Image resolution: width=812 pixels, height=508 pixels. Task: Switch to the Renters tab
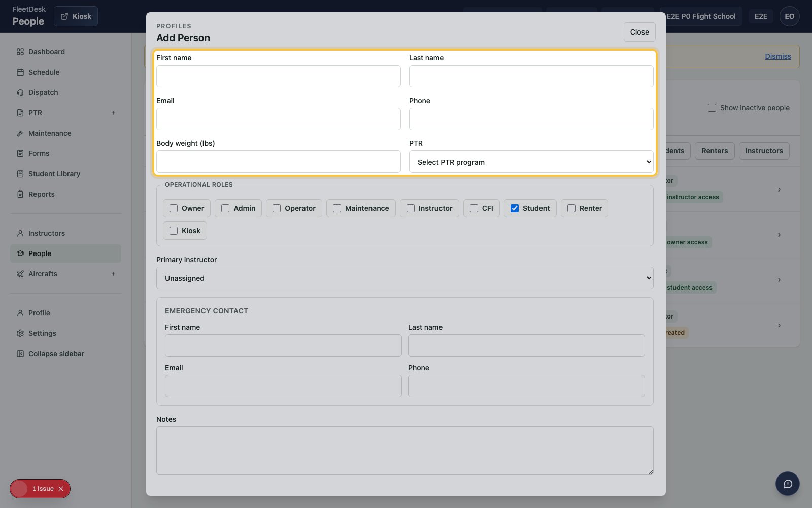click(715, 151)
